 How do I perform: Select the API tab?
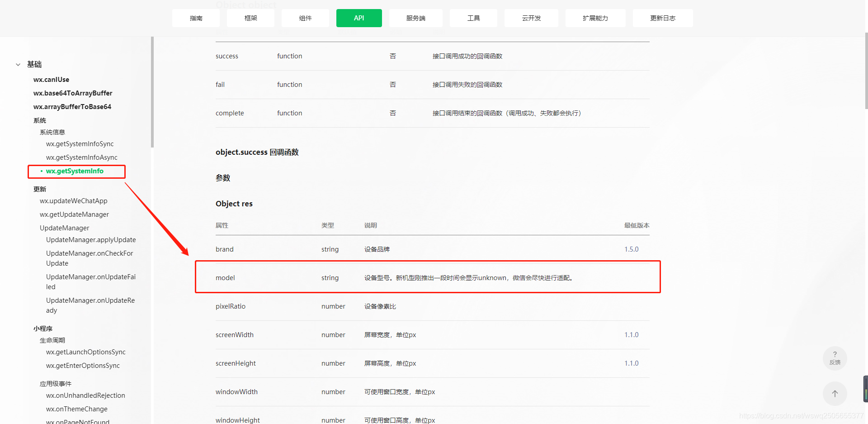click(x=359, y=18)
